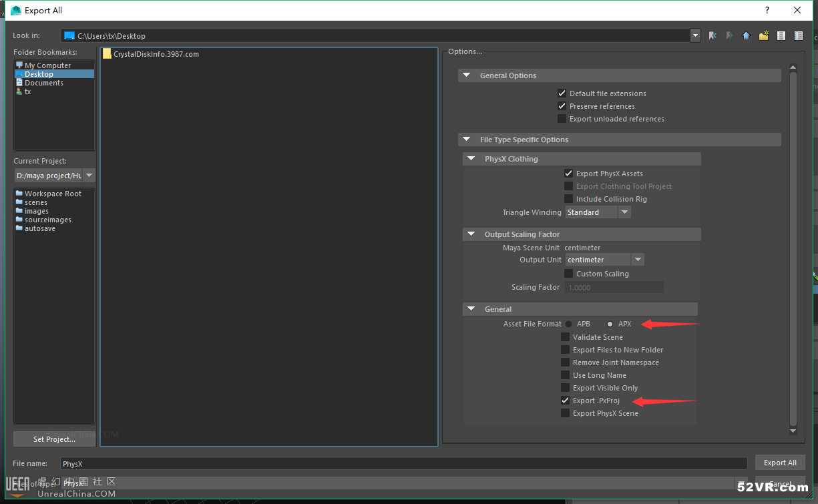Enable Export Visible Only checkbox

pos(565,388)
